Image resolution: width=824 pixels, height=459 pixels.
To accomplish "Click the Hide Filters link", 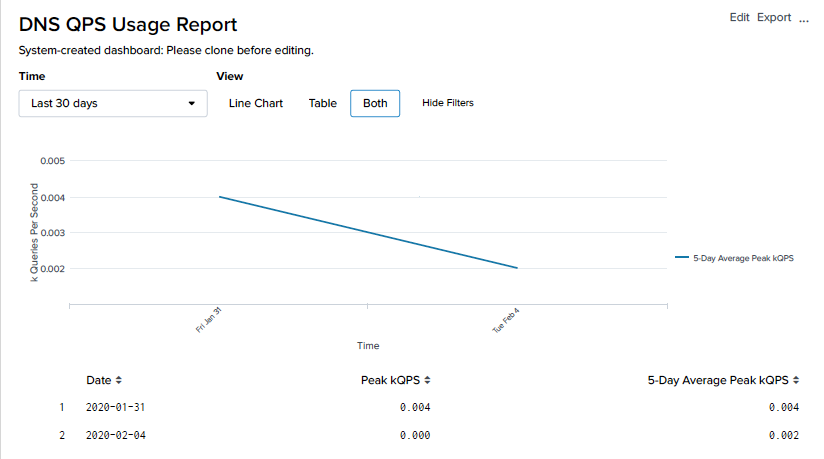I will pyautogui.click(x=448, y=103).
